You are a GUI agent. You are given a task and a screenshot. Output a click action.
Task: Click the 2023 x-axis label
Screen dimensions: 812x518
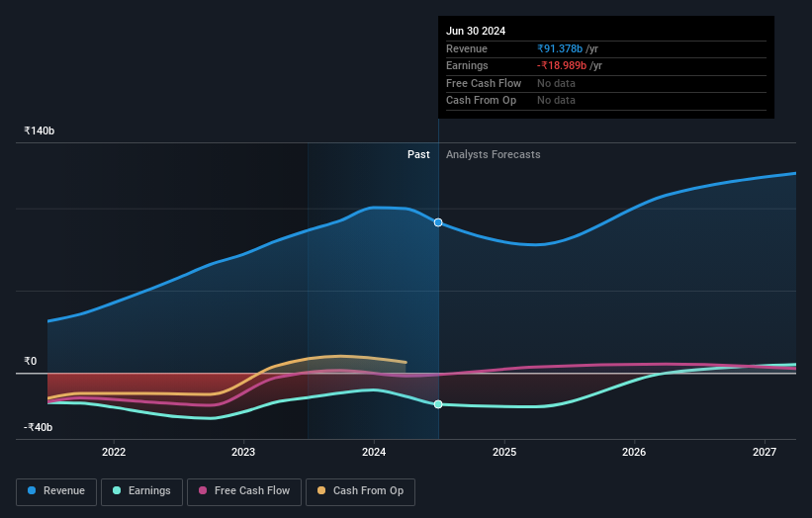[243, 452]
